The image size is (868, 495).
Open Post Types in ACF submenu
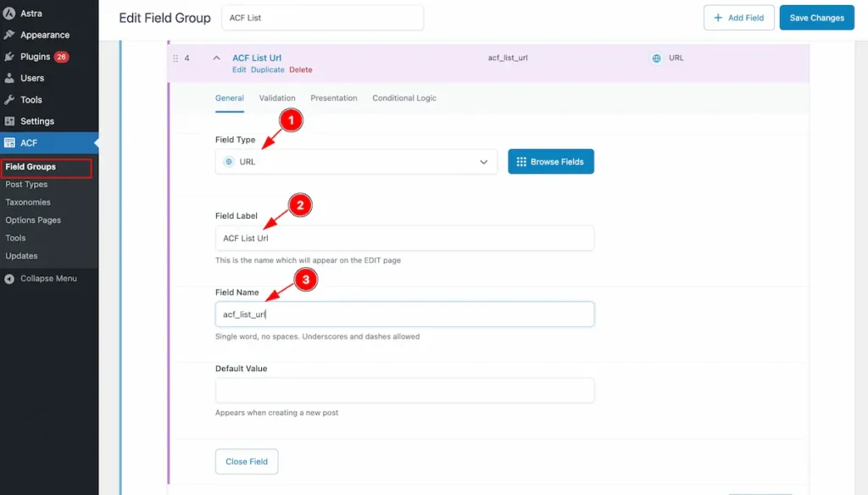(26, 185)
